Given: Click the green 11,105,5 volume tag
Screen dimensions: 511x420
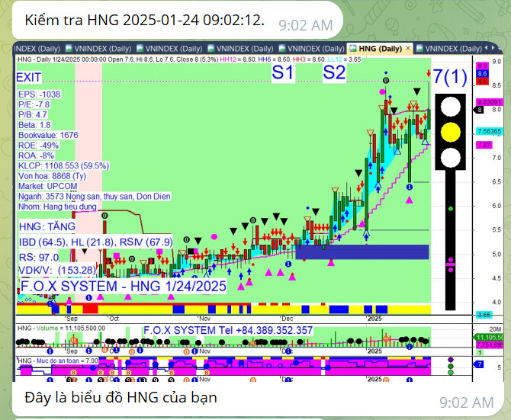Looking at the screenshot, I should click(490, 338).
